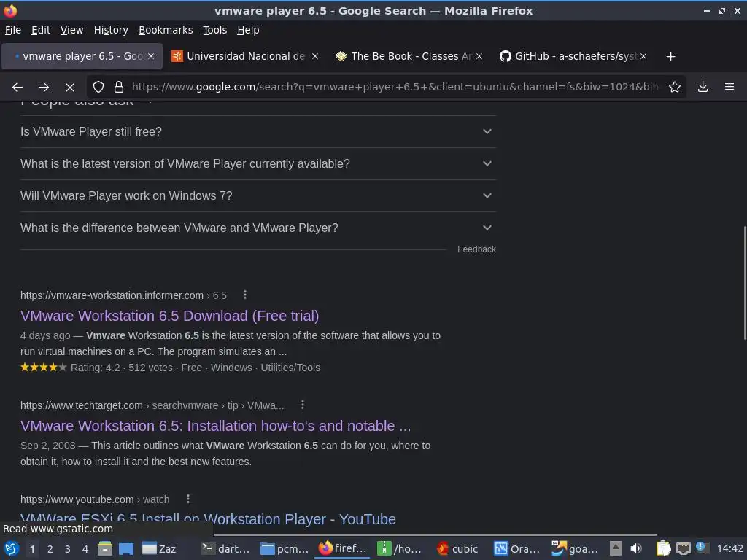
Task: Open the Tools menu
Action: [x=215, y=30]
